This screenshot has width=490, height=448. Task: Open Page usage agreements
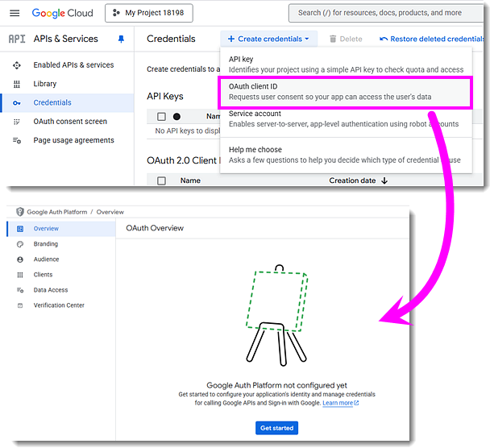74,140
